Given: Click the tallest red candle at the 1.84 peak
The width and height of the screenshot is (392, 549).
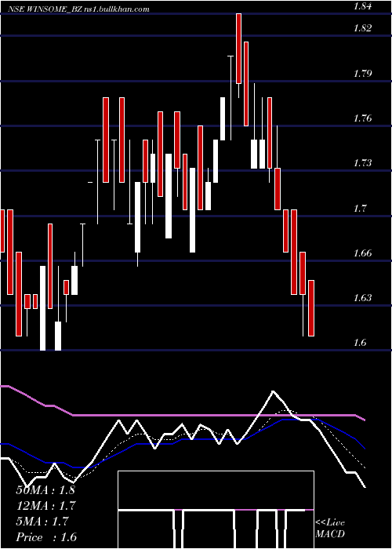Looking at the screenshot, I should click(x=238, y=49).
